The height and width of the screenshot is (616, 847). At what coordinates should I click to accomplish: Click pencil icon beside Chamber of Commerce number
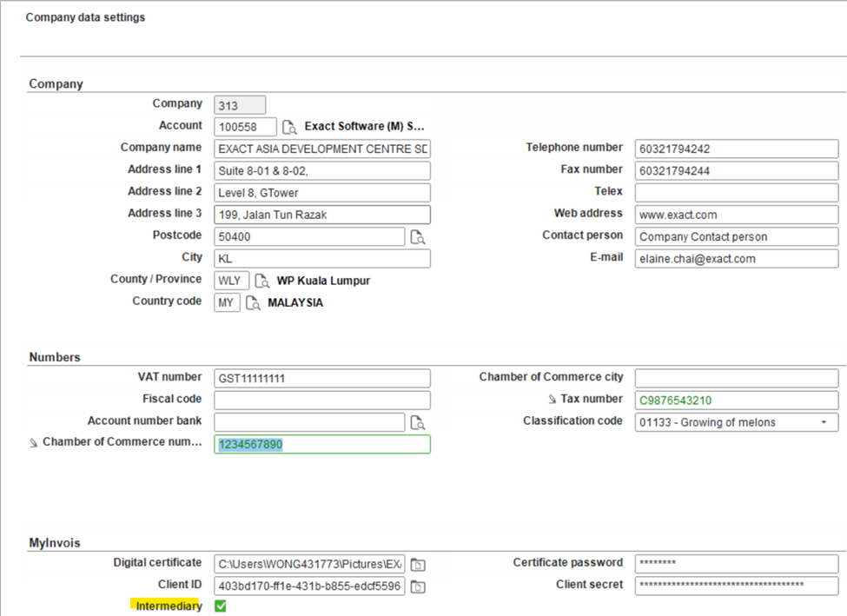[x=34, y=443]
